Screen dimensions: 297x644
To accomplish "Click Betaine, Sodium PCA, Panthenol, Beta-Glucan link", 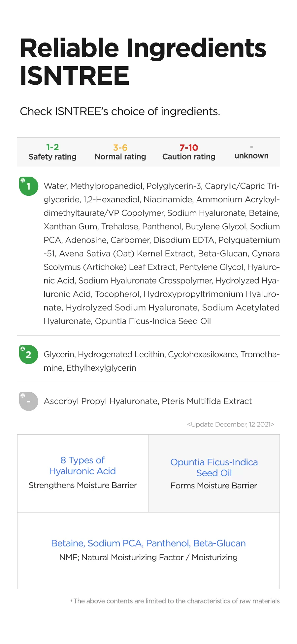I will (x=148, y=543).
